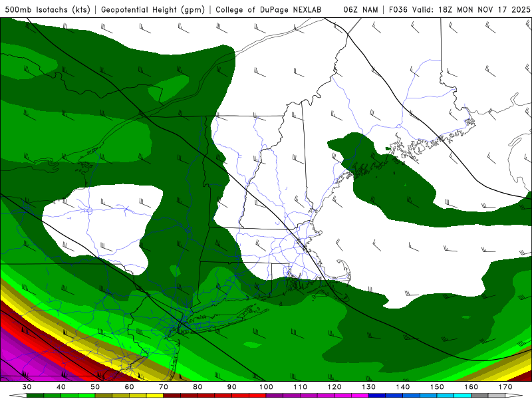
Task: Select the bright yellow swatch ending at 70
Action: click(x=155, y=395)
